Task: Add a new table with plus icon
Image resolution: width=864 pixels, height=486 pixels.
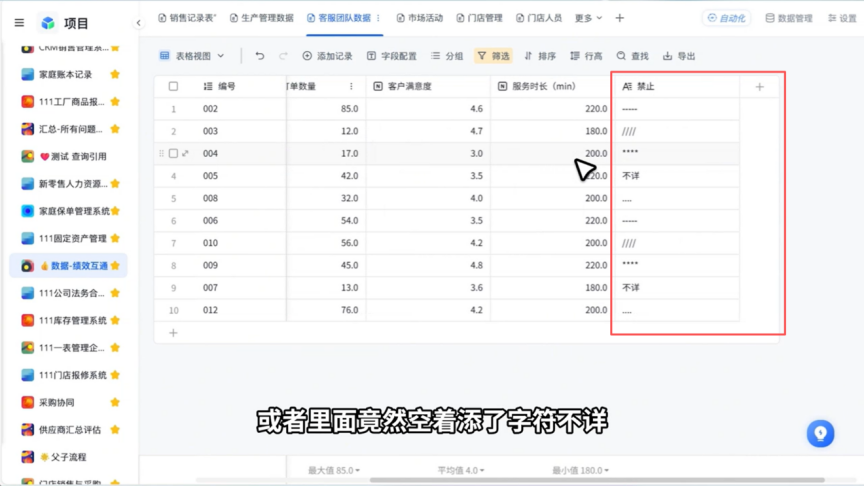Action: point(620,18)
